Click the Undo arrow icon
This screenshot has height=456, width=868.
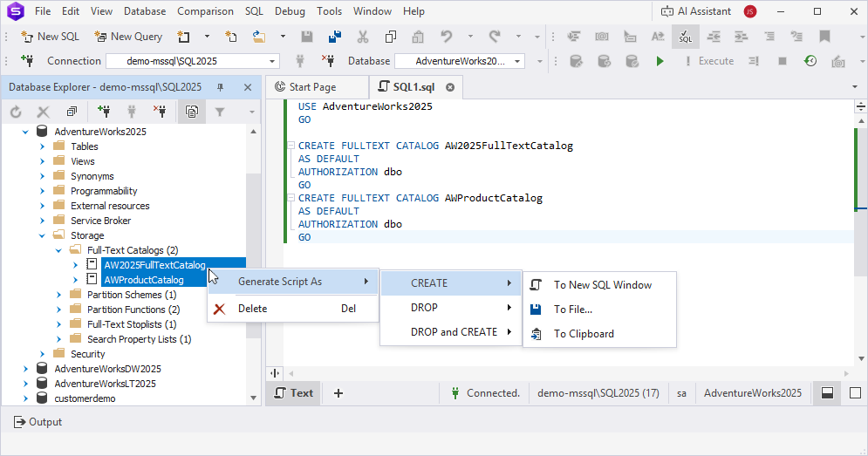tap(446, 37)
